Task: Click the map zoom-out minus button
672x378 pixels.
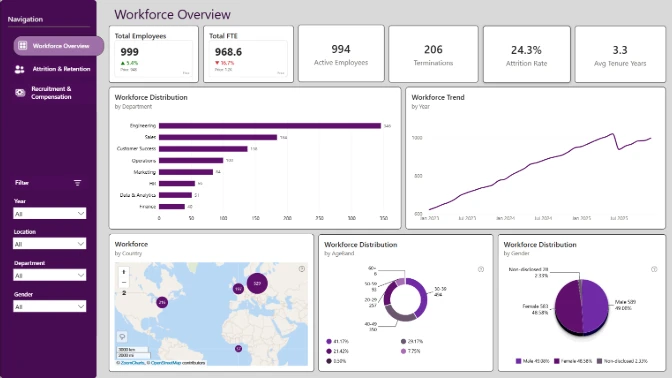Action: [123, 282]
